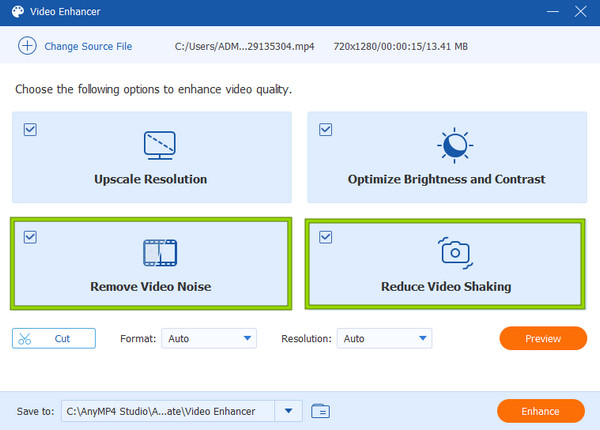Click the Upscale Resolution monitor icon
The image size is (600, 430).
160,145
